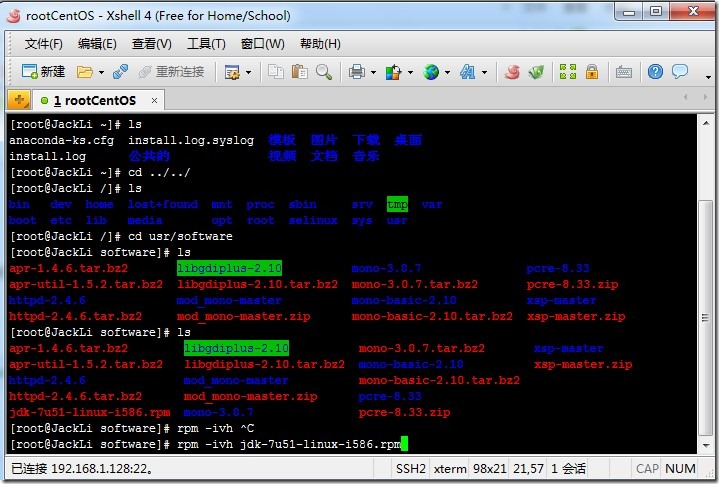Click the selinux directory name
Screen dimensions: 719x484
(x=313, y=220)
